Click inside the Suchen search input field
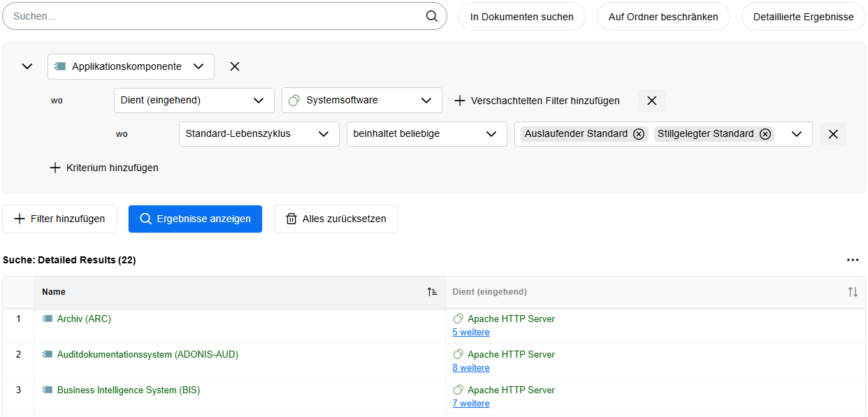The image size is (868, 417). pyautogui.click(x=210, y=16)
